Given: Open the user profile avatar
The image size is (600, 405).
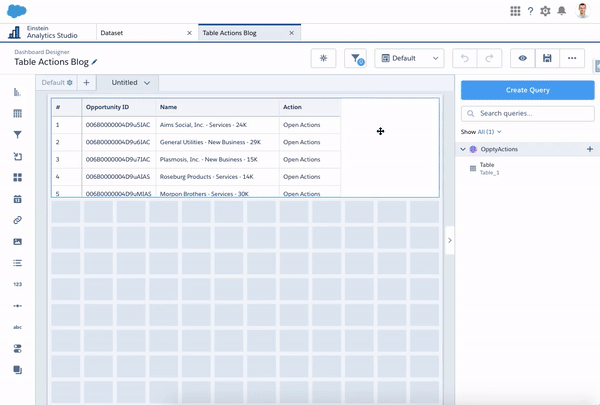Looking at the screenshot, I should click(582, 11).
